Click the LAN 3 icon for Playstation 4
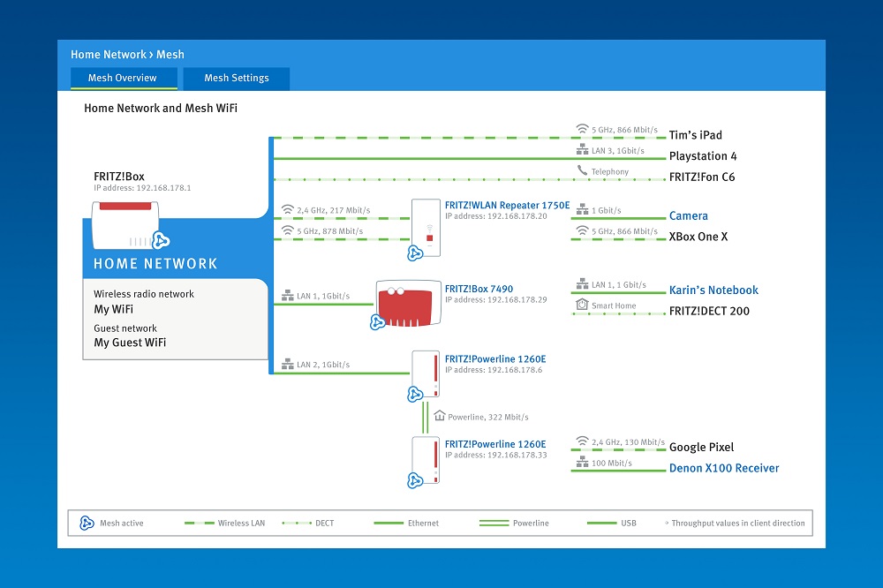 coord(582,150)
